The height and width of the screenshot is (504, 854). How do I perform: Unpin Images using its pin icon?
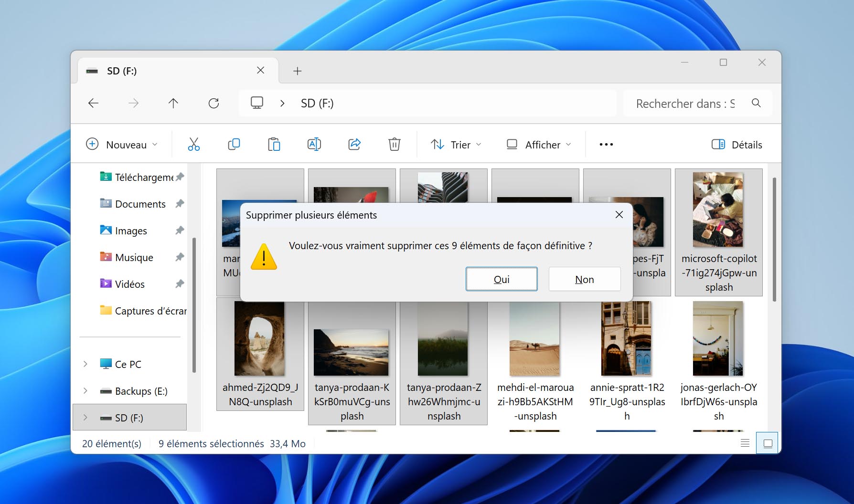point(180,231)
